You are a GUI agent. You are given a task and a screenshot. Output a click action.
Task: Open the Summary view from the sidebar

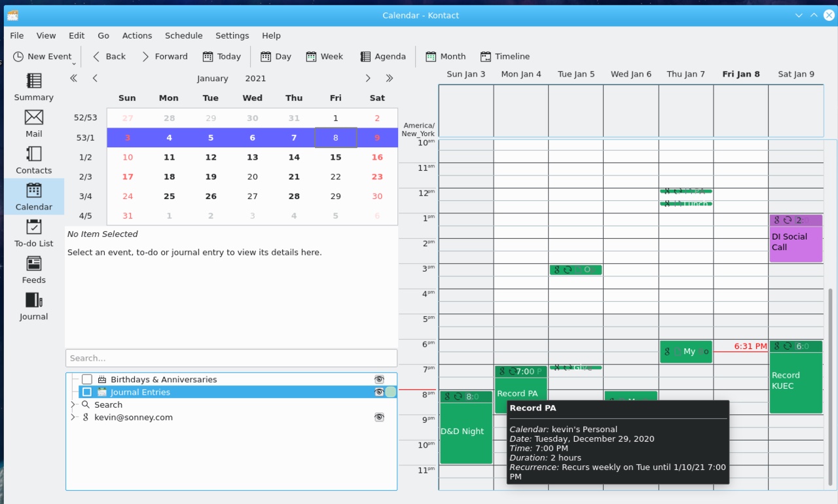33,88
